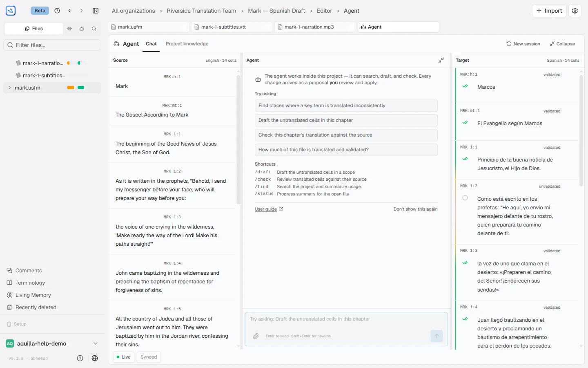588x368 pixels.
Task: Expand the mark.usfm tree item
Action: coord(10,88)
